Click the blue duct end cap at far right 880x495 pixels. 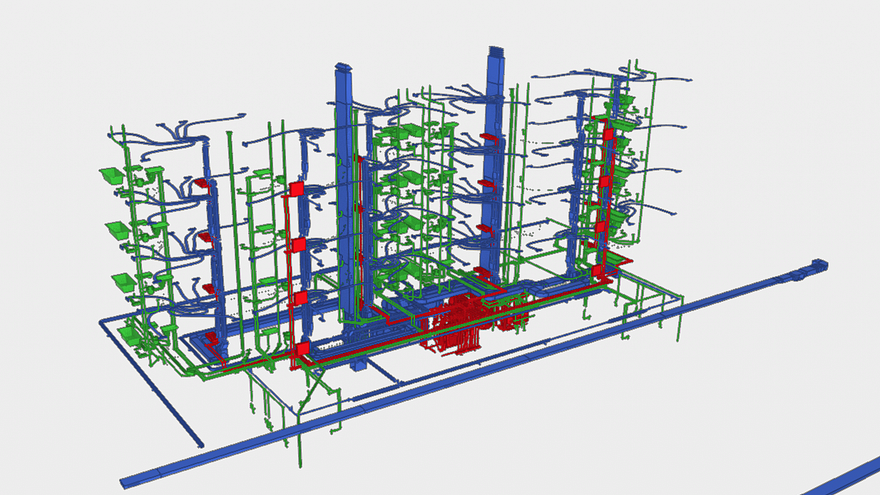pos(819,264)
